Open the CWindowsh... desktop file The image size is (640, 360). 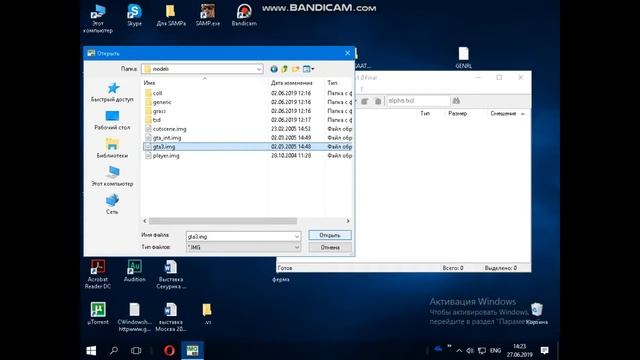(134, 317)
